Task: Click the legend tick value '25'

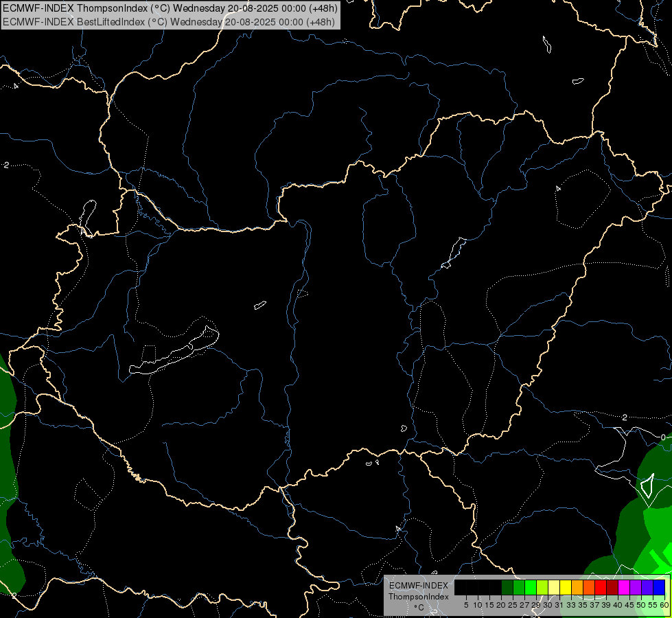Action: (513, 605)
